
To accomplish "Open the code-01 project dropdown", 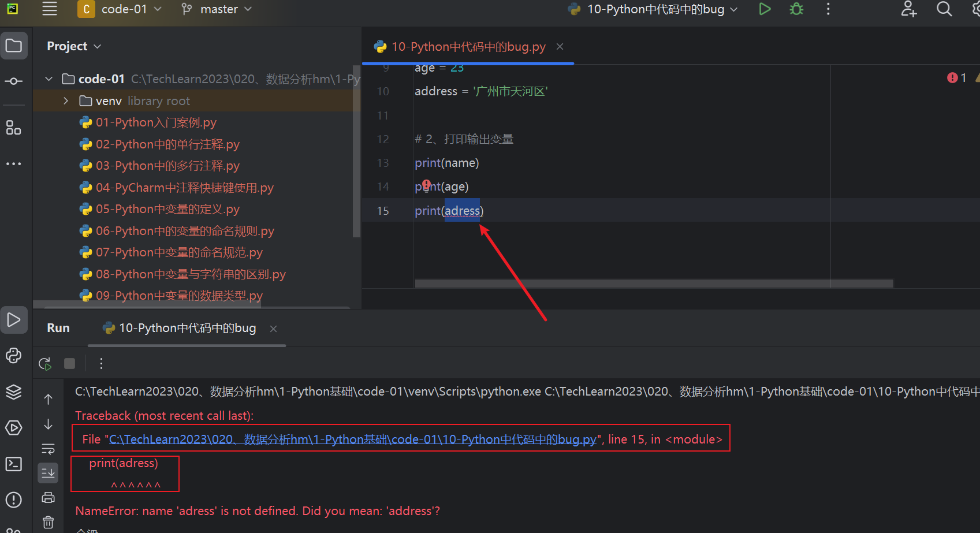I will 120,9.
